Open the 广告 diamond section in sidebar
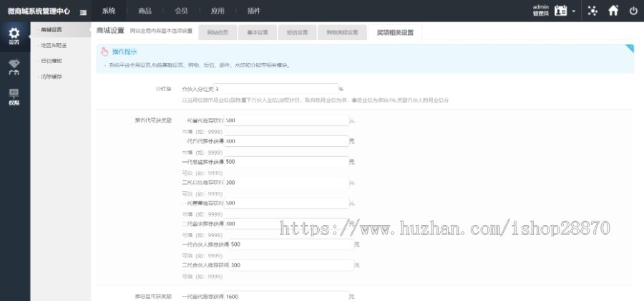Screen dimensions: 644x301 (x=14, y=67)
